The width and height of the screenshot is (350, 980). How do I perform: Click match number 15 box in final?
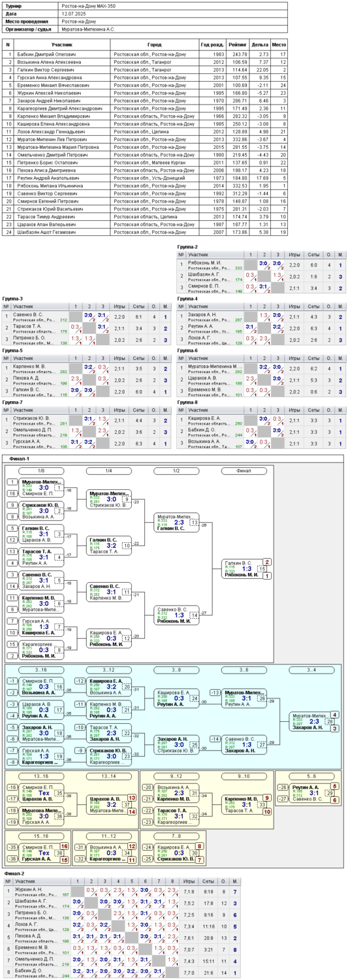coord(262,568)
